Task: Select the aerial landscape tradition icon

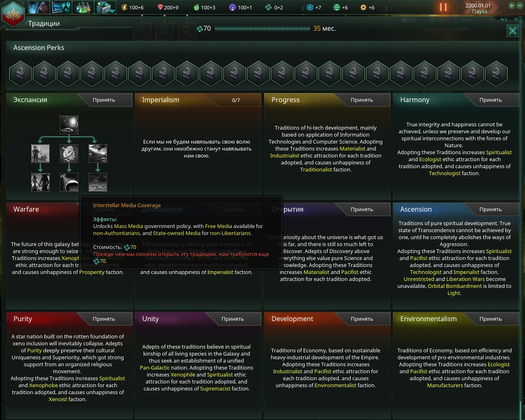Action: click(98, 182)
